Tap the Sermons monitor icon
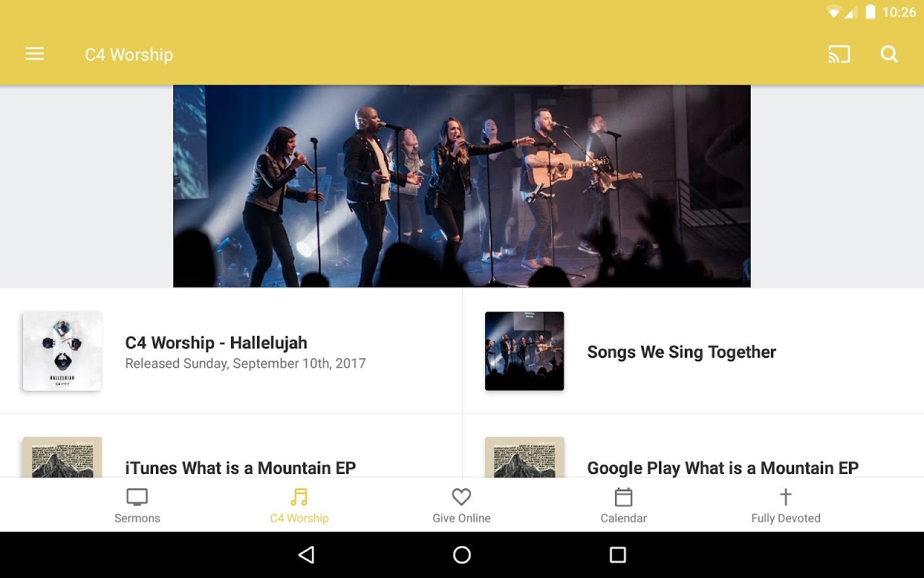924x578 pixels. [137, 497]
